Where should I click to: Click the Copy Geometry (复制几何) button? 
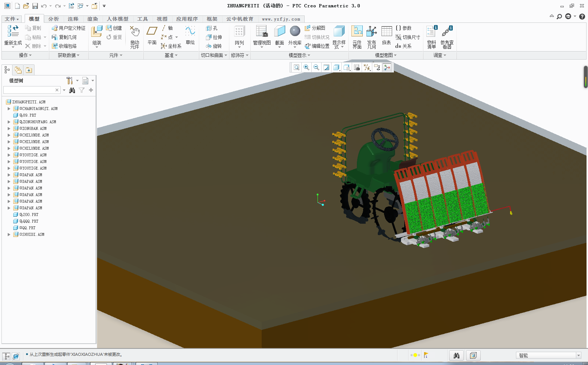[64, 37]
